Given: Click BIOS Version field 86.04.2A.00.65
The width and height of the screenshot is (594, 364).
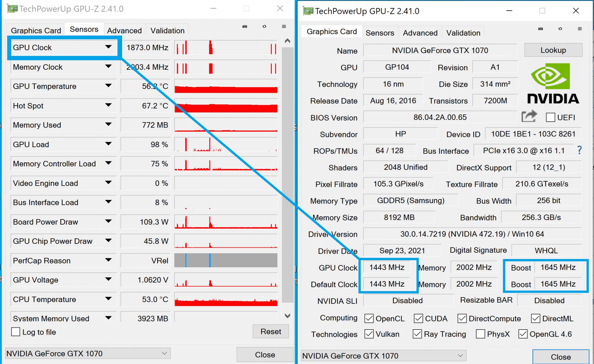Looking at the screenshot, I should pyautogui.click(x=440, y=117).
